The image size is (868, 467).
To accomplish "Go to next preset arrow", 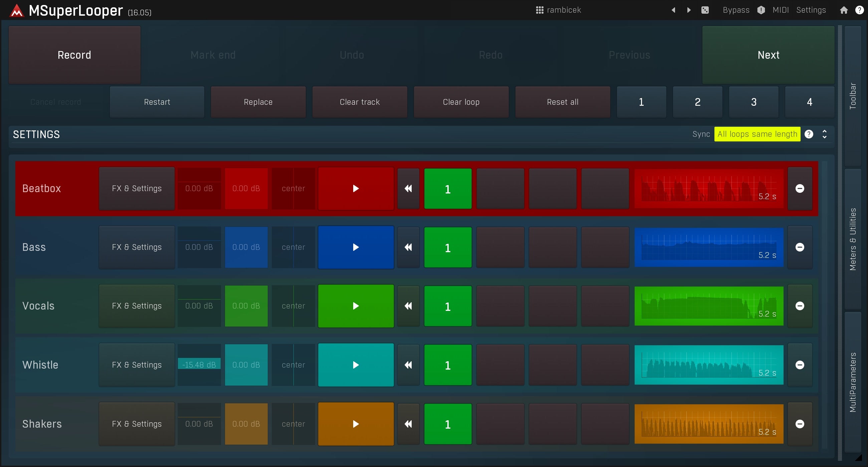I will (x=689, y=10).
